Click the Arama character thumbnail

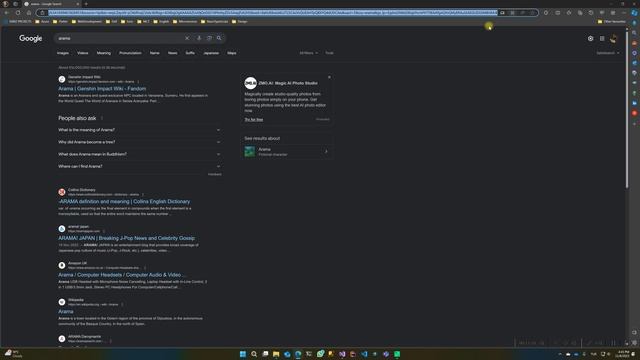249,151
